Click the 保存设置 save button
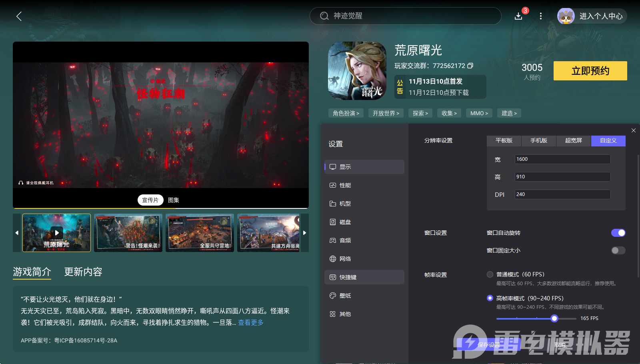 pos(489,344)
